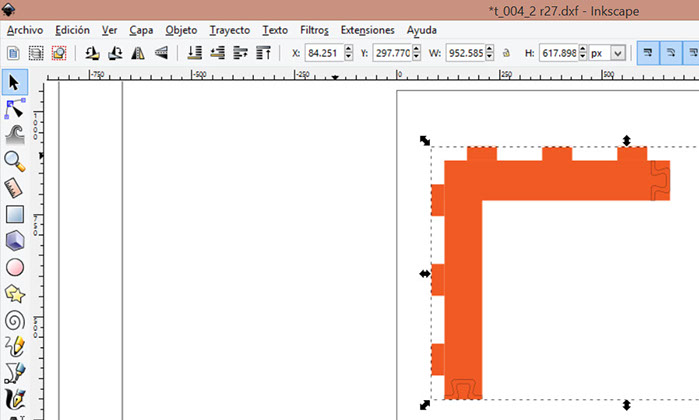Decrease the X value with spinner down
This screenshot has width=699, height=420.
click(x=349, y=57)
